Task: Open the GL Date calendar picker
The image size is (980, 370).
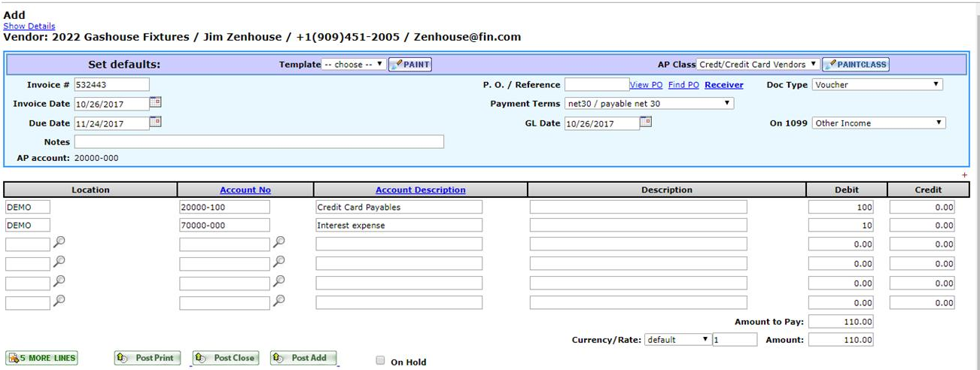Action: coord(645,122)
